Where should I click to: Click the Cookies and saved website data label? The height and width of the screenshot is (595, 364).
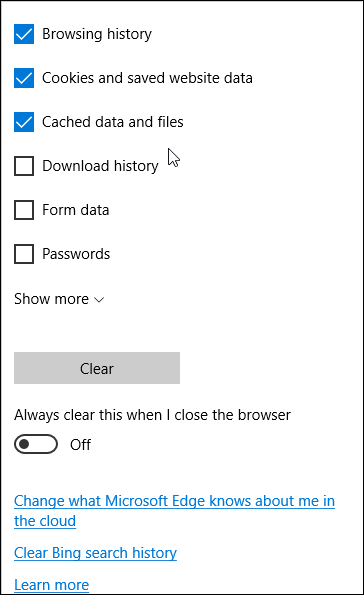[147, 78]
